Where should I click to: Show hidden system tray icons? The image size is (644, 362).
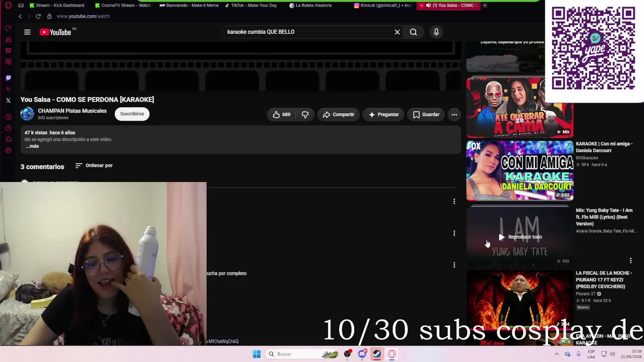(x=557, y=354)
